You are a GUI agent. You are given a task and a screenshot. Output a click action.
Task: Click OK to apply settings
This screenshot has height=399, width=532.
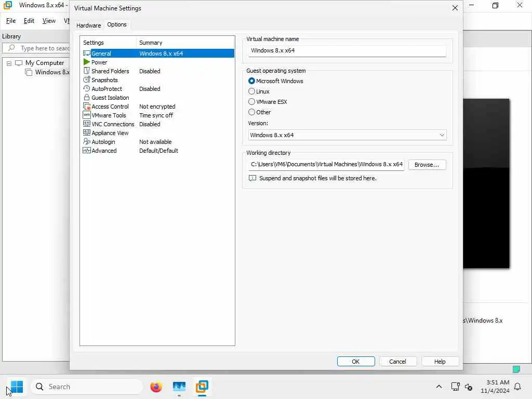(355, 362)
